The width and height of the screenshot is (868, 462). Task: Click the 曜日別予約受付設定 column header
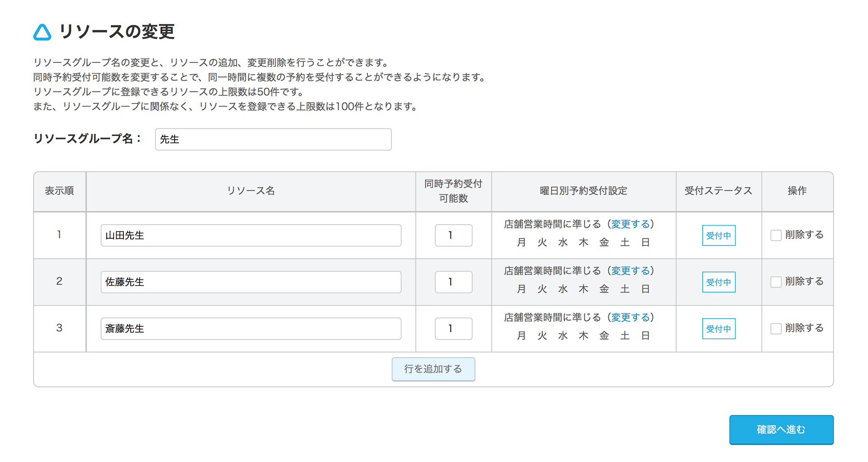584,191
